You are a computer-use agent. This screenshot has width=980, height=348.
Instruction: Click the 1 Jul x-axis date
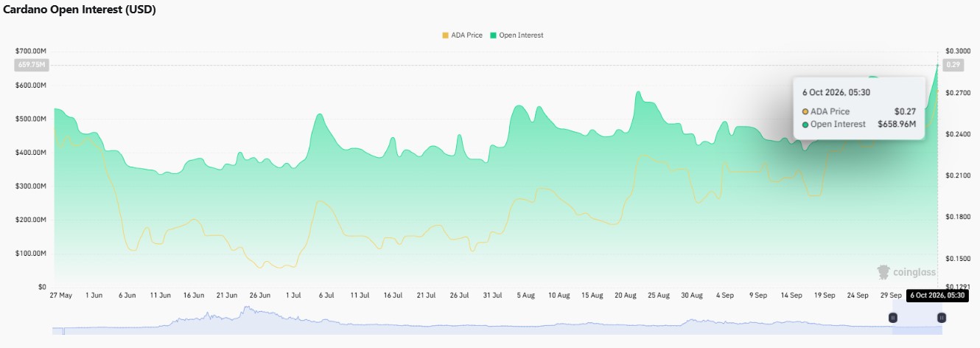click(x=293, y=295)
